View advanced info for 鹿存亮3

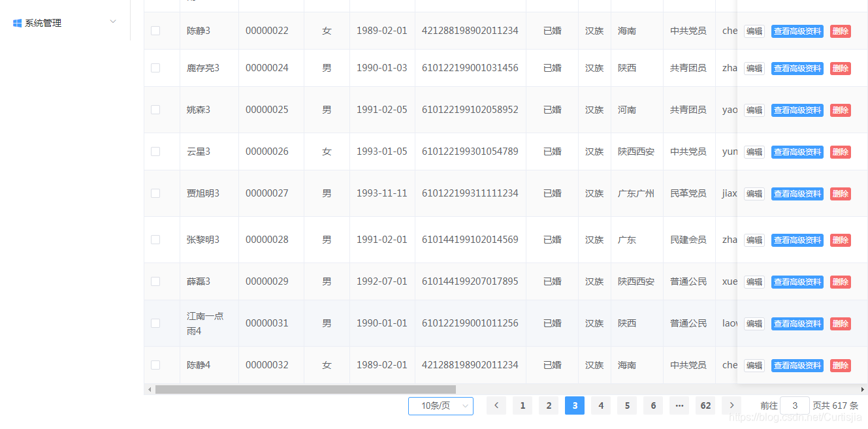[797, 68]
